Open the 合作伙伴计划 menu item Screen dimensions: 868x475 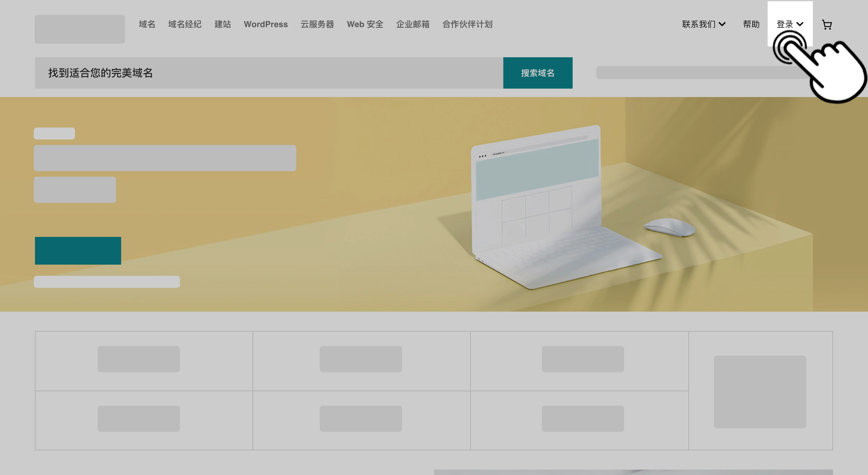point(467,24)
